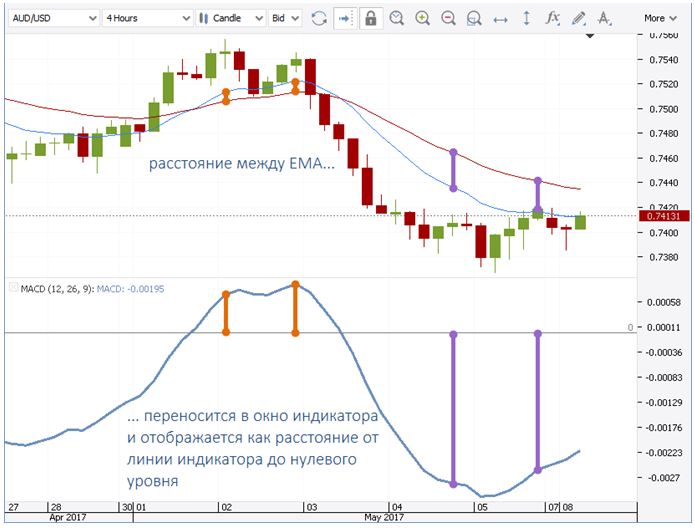This screenshot has height=528, width=695.
Task: Click the MACD: -0.00195 value
Action: tap(130, 289)
